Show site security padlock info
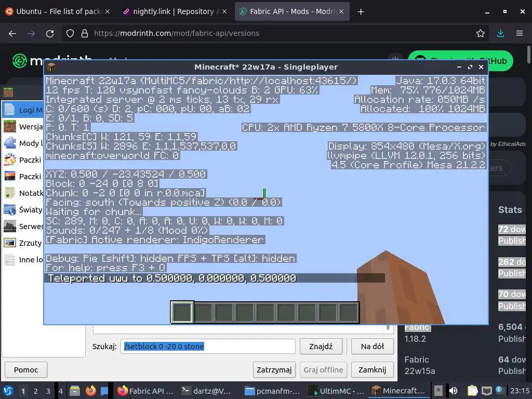This screenshot has height=399, width=532. click(x=85, y=33)
